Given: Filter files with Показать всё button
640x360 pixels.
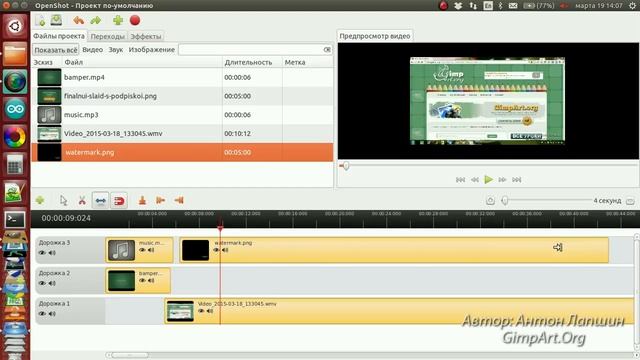Looking at the screenshot, I should pos(56,50).
